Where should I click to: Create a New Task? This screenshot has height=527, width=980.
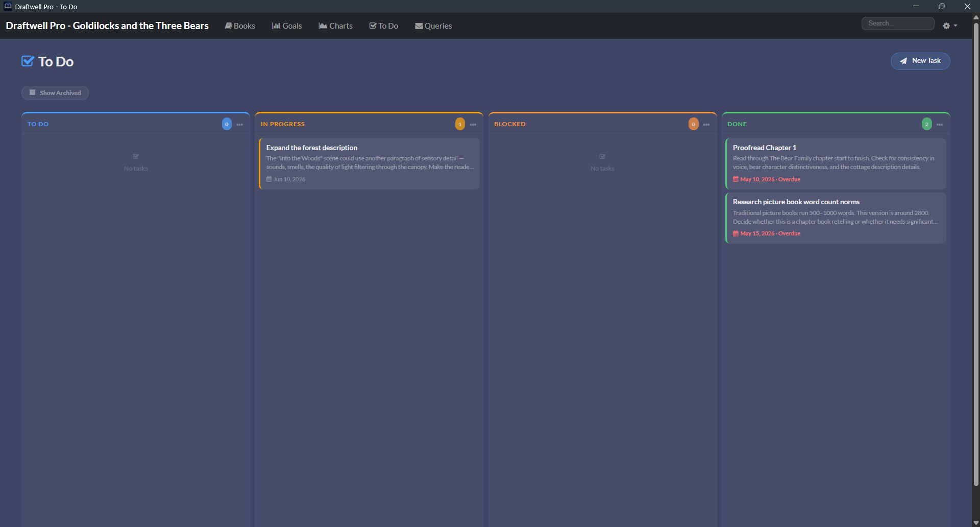coord(920,61)
